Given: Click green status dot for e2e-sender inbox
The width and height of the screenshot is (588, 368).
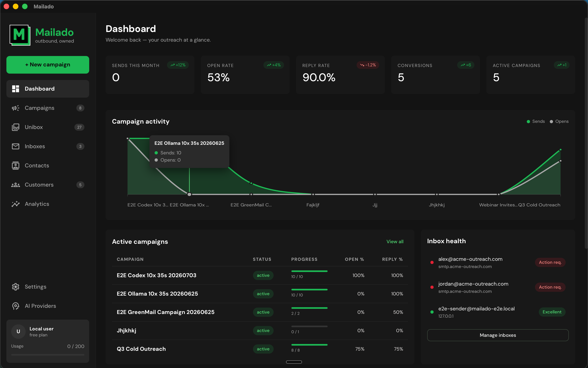Looking at the screenshot, I should click(x=432, y=312).
